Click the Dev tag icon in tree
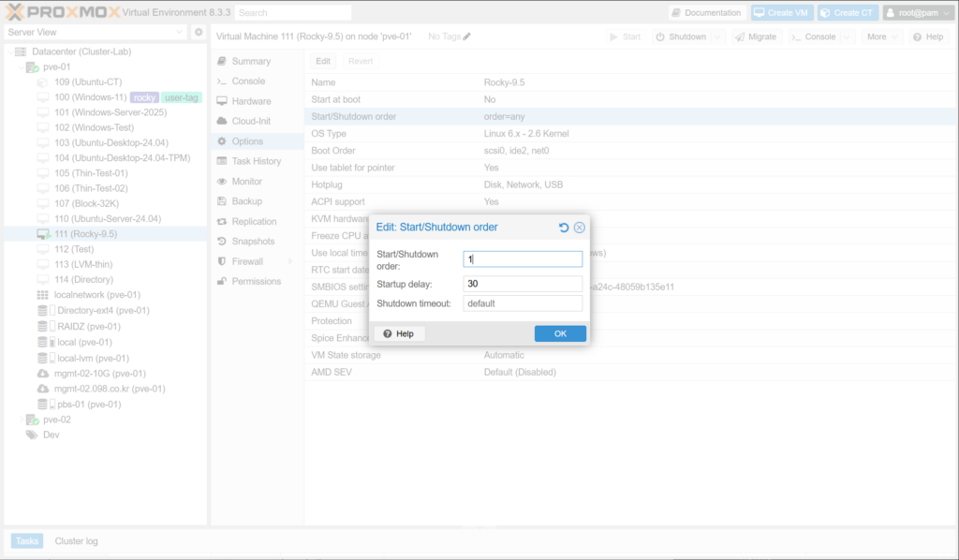959x560 pixels. [32, 435]
